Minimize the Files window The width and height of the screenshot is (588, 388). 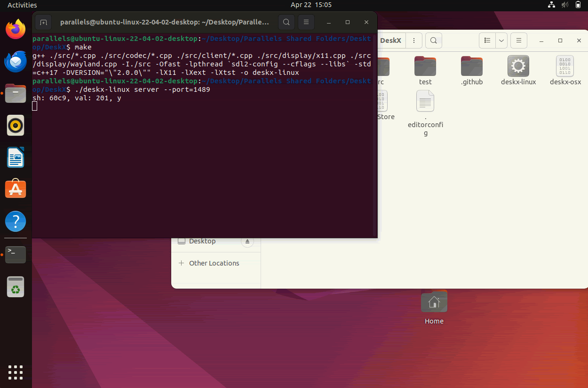coord(541,40)
